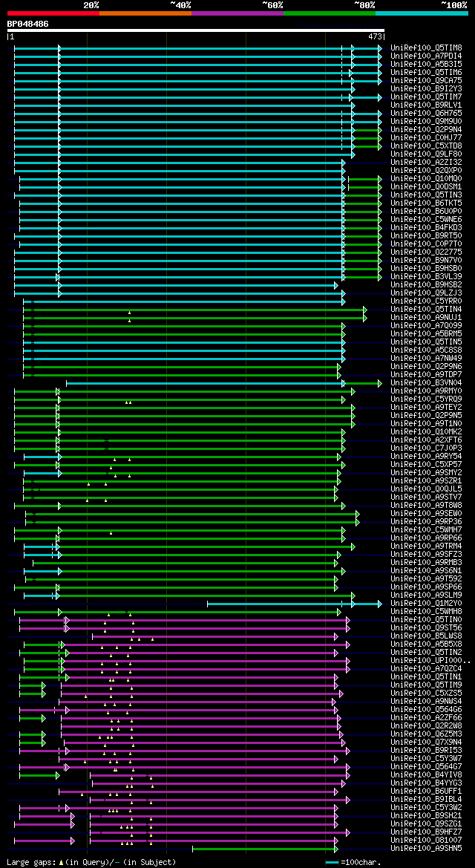Select the UniRef100_Q0QJL5 entry
This screenshot has width=475, height=868.
tap(426, 489)
